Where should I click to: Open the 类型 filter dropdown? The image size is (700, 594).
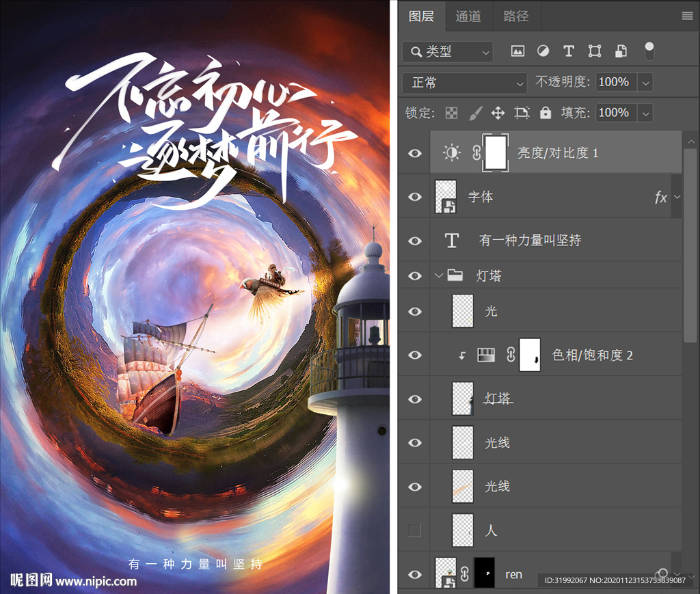tap(448, 52)
